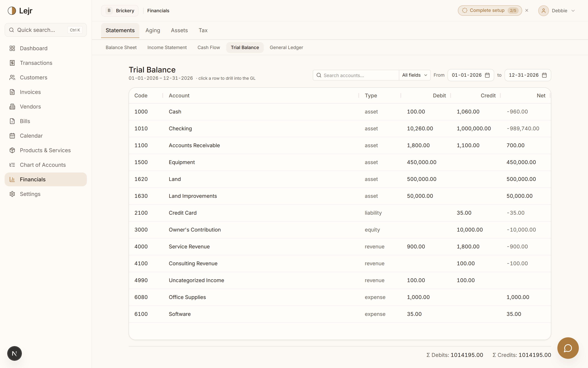
Task: Open Dashboard grid icon in sidebar
Action: coord(12,48)
